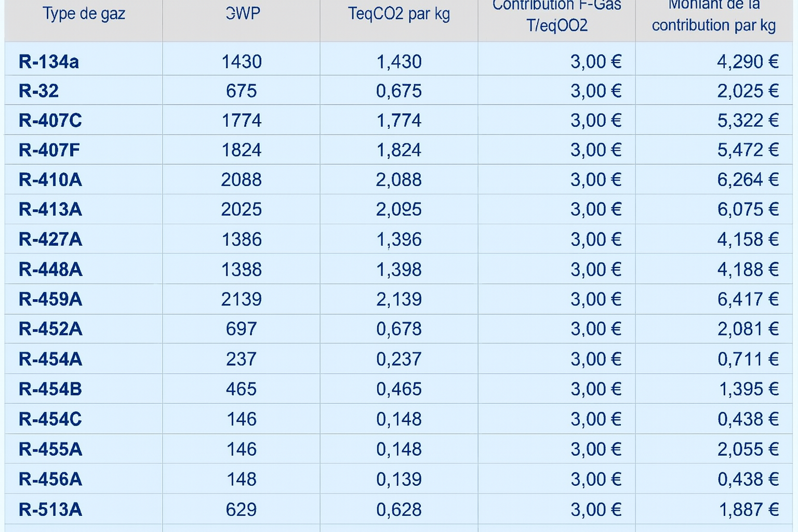
Task: Click the "Type de gaz" column header
Action: click(x=84, y=14)
